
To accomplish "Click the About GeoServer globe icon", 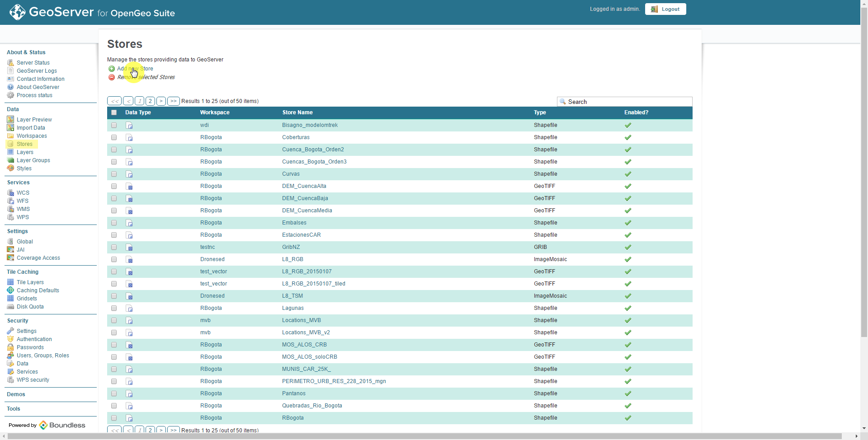I will (x=10, y=87).
